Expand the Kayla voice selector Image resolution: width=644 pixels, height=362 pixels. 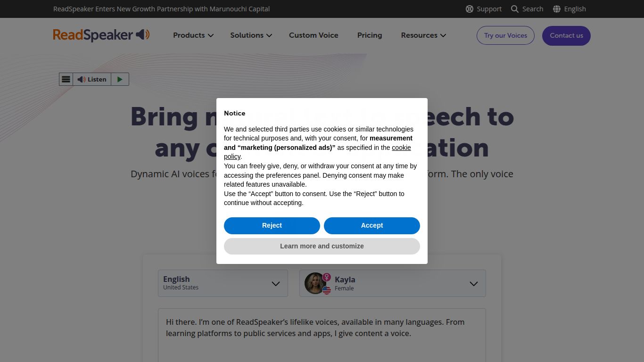pos(473,283)
